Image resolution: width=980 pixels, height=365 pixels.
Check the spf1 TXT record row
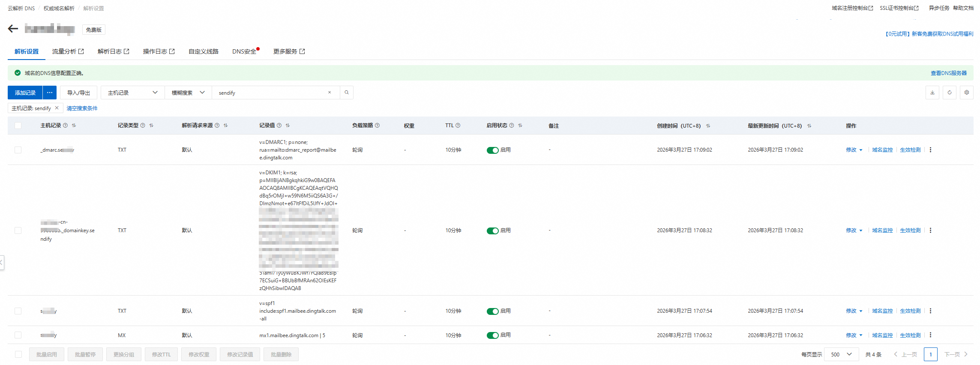tap(18, 311)
